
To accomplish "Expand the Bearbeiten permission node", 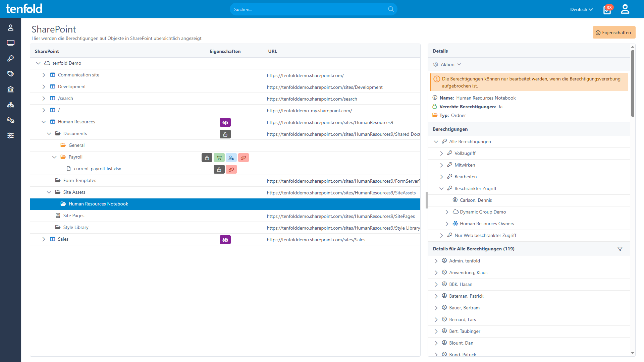I will [x=441, y=177].
